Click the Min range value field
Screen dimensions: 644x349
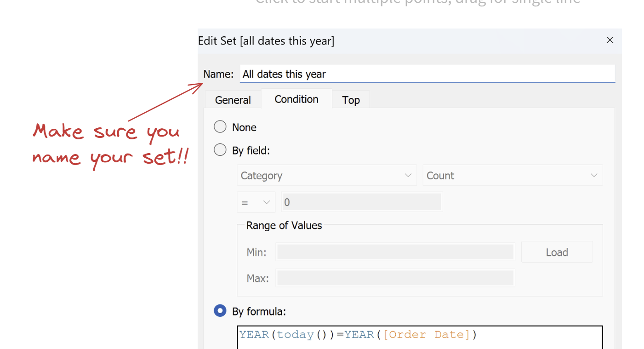(395, 252)
